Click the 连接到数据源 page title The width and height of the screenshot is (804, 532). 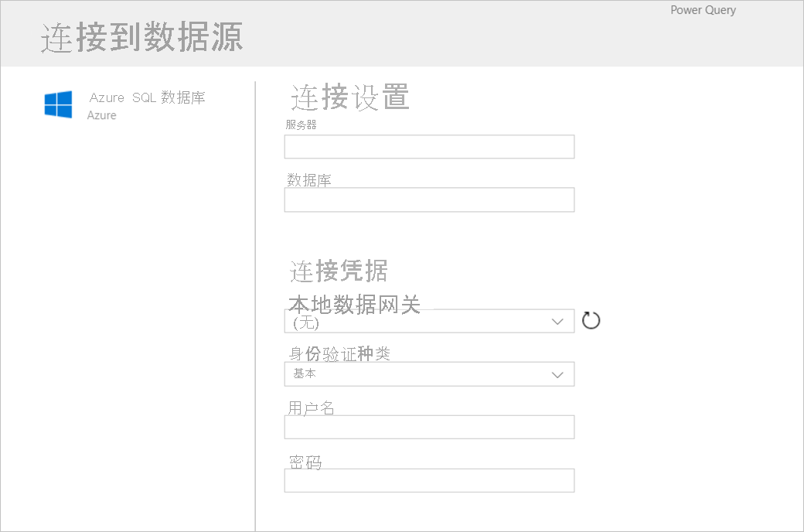[142, 38]
